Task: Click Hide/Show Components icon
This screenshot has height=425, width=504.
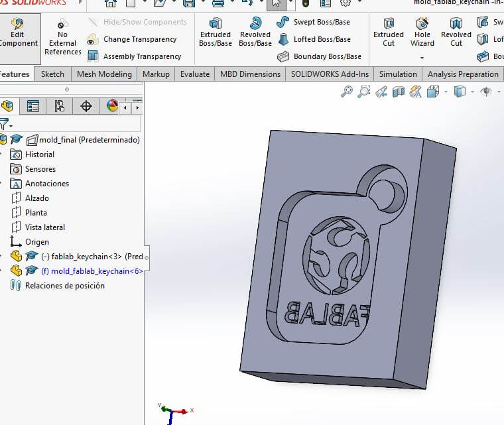Action: tap(93, 22)
